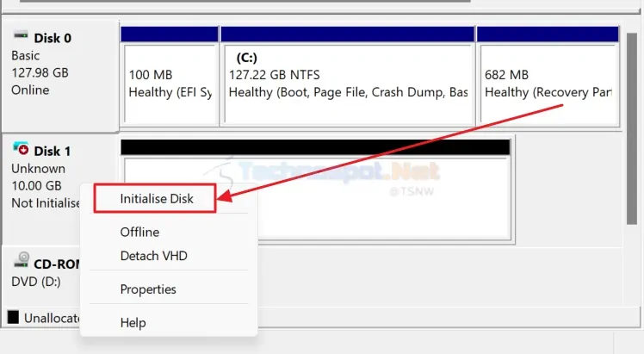Click the Disk 0 'Online' status text
Screen dimensions: 644x354
30,90
